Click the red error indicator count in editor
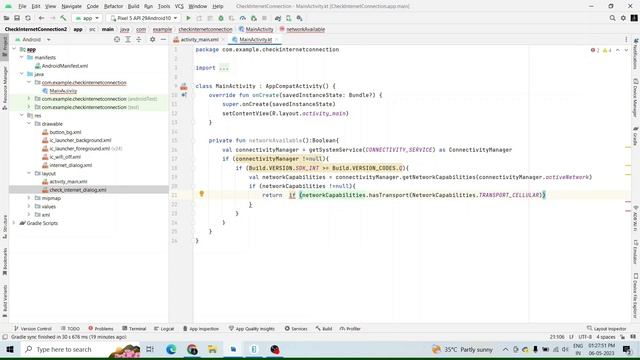The height and width of the screenshot is (360, 640). 595,50
